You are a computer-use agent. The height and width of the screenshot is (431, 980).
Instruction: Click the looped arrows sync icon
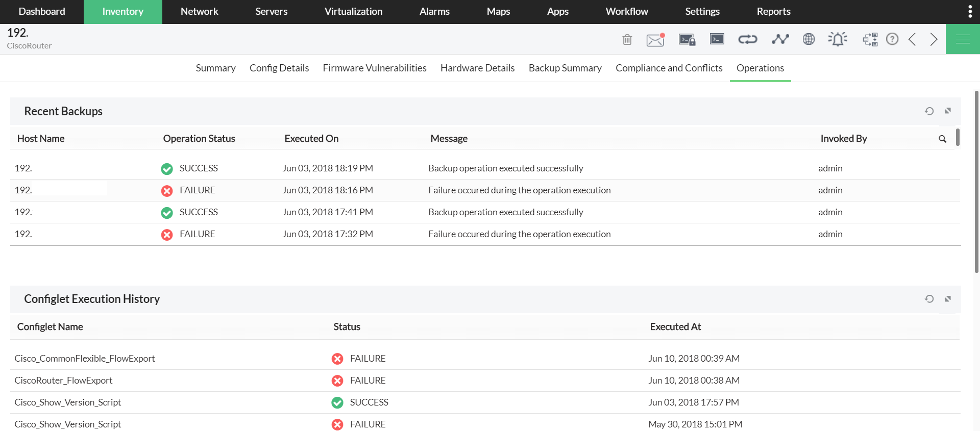click(748, 39)
